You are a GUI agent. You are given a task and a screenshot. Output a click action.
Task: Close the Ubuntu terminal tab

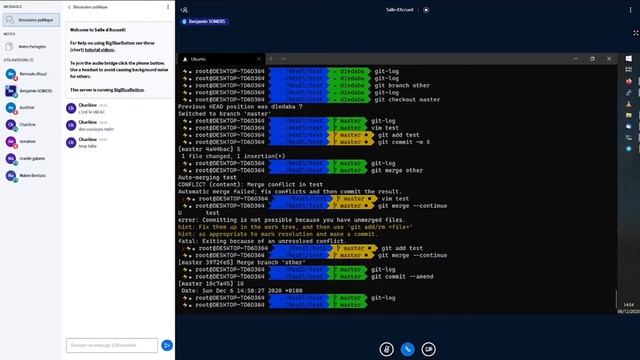258,59
